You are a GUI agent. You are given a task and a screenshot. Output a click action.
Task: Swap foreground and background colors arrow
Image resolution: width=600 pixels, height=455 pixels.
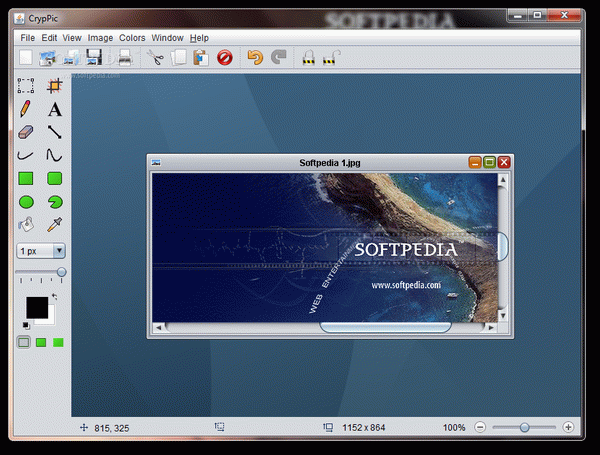54,297
